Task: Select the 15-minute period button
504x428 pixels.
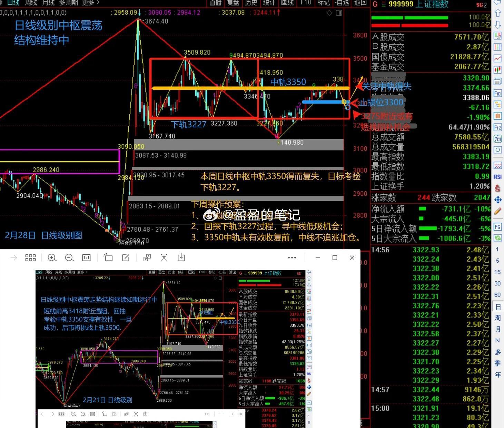Action: (x=497, y=272)
